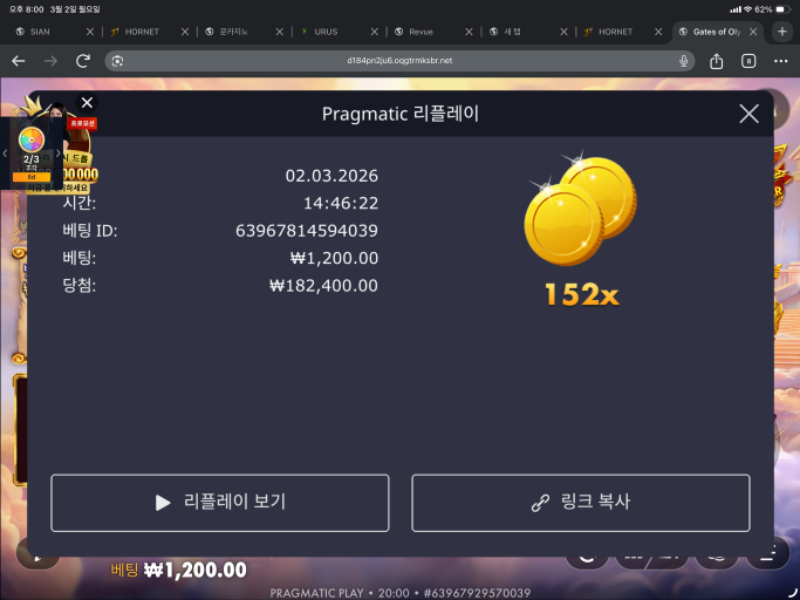Viewport: 800px width, 600px height.
Task: Collapse the promotion widget left chevron
Action: pos(5,153)
